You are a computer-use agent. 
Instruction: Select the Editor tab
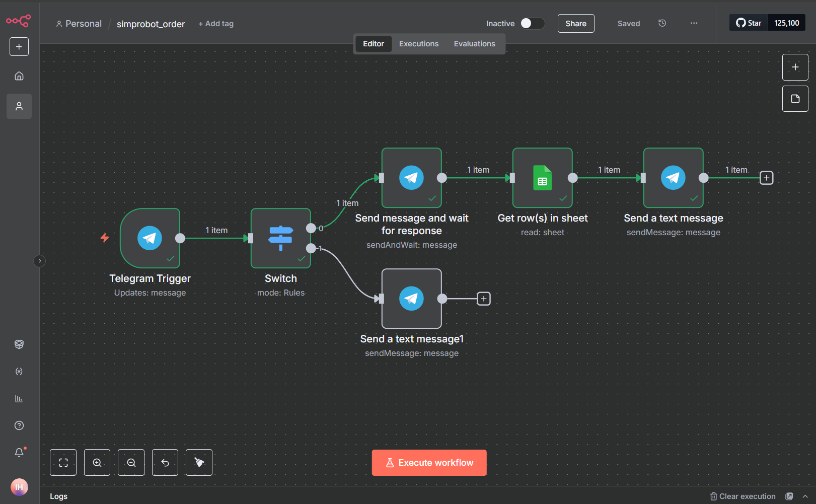[374, 44]
